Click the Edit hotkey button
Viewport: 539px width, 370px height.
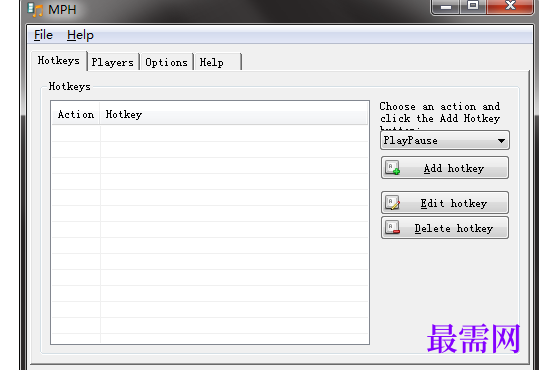(445, 203)
